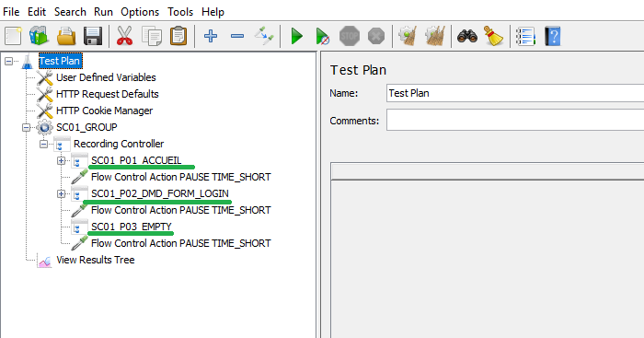Click the Function helper list icon
Image resolution: width=644 pixels, height=338 pixels.
[525, 36]
